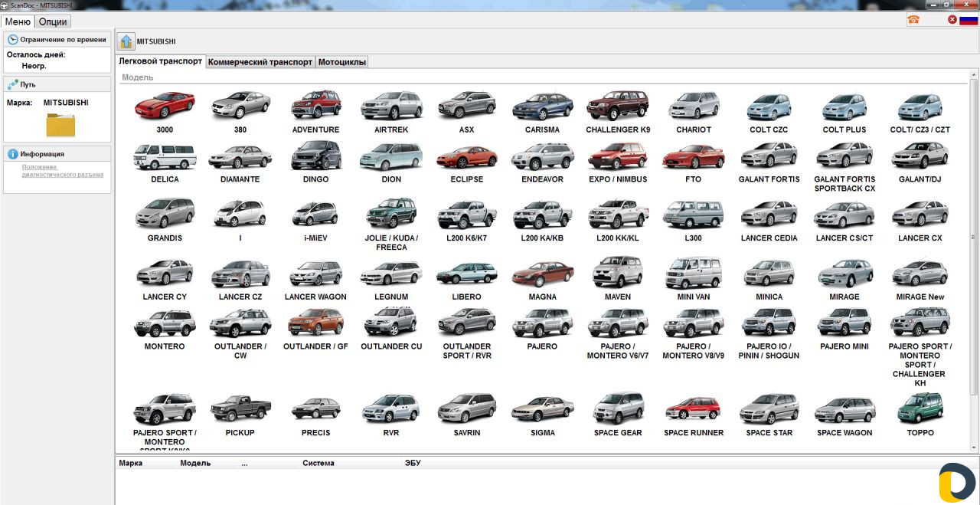The width and height of the screenshot is (980, 505).
Task: Open the Меню tab
Action: click(x=18, y=21)
